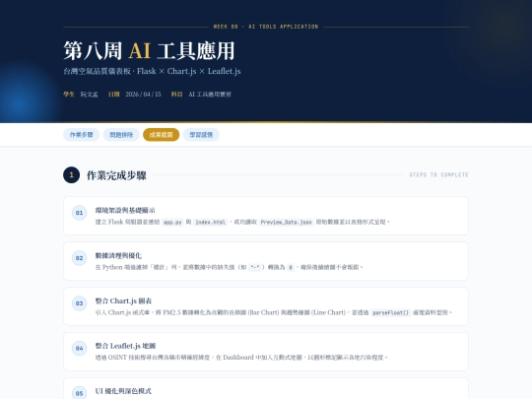
Task: Click the 數據清理與優化 step title
Action: pos(118,255)
